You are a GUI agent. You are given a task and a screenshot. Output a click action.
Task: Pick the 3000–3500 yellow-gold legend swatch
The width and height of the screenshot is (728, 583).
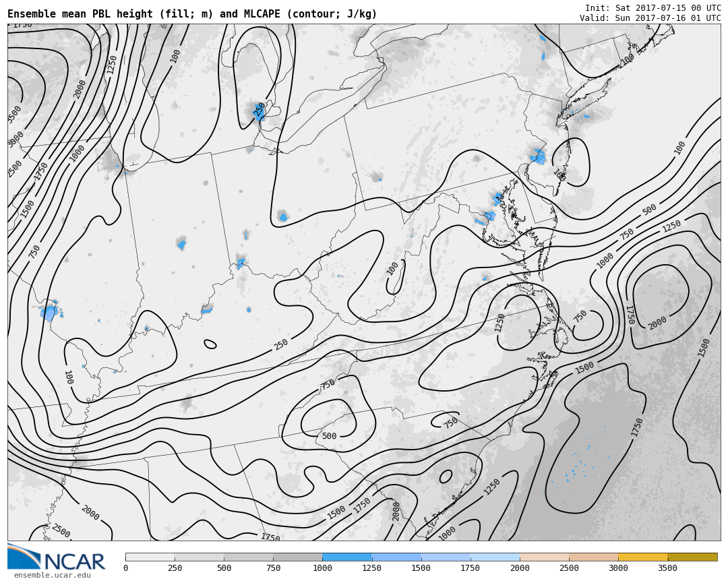643,557
